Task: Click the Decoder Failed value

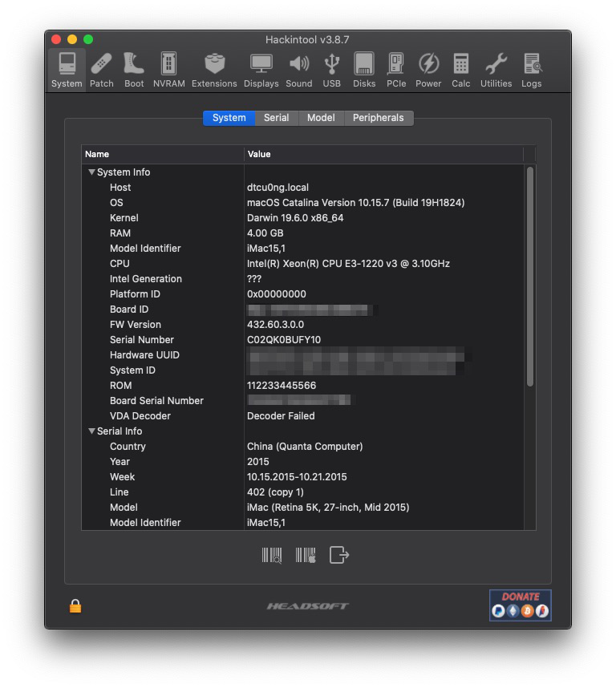Action: 281,416
